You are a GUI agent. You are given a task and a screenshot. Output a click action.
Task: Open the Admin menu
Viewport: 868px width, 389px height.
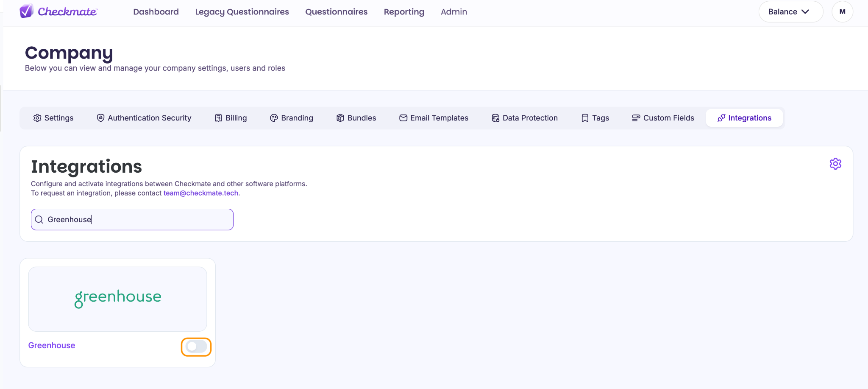(454, 12)
